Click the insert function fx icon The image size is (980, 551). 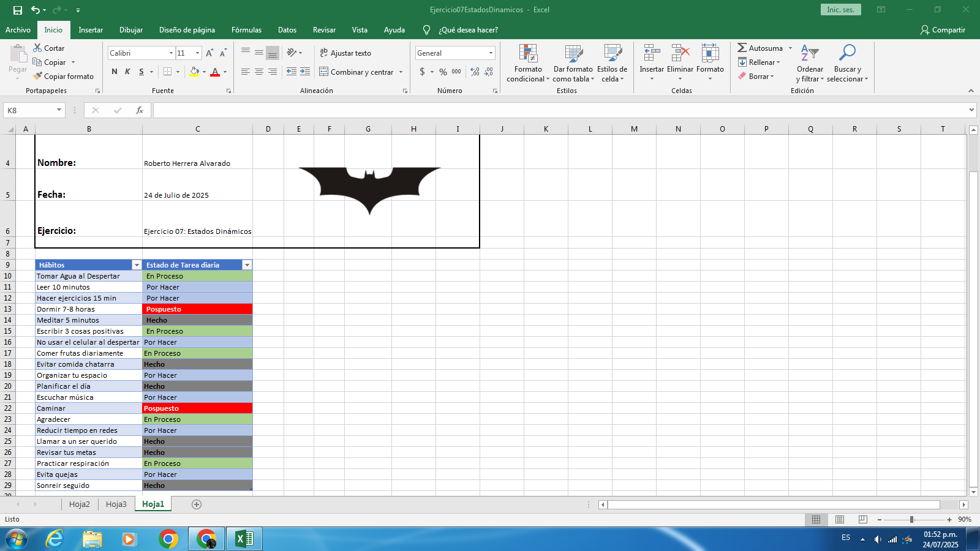point(140,110)
